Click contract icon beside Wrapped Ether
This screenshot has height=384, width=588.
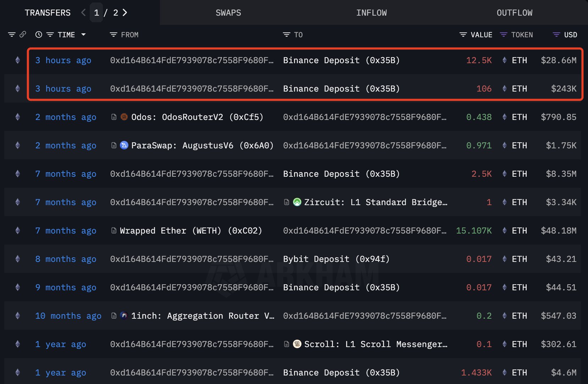coord(114,230)
